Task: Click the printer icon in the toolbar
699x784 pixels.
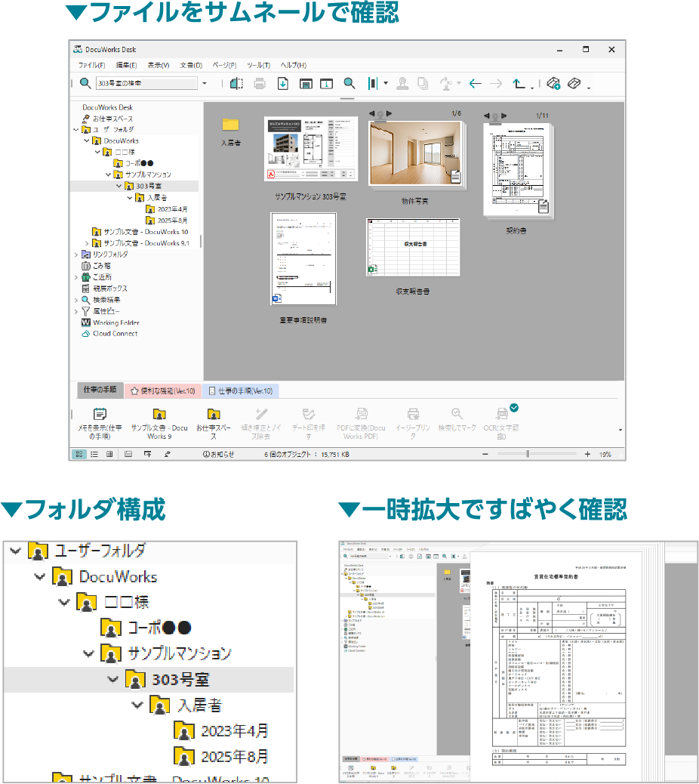Action: (x=260, y=84)
